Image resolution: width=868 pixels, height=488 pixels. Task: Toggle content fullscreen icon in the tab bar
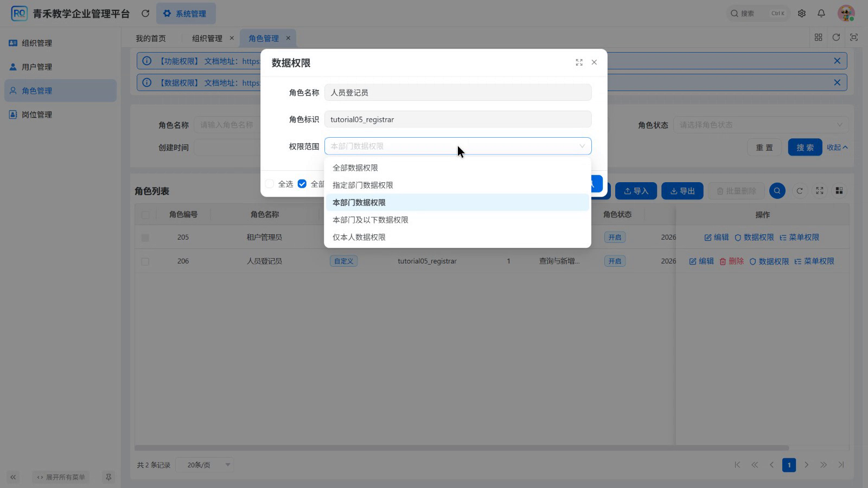point(854,37)
